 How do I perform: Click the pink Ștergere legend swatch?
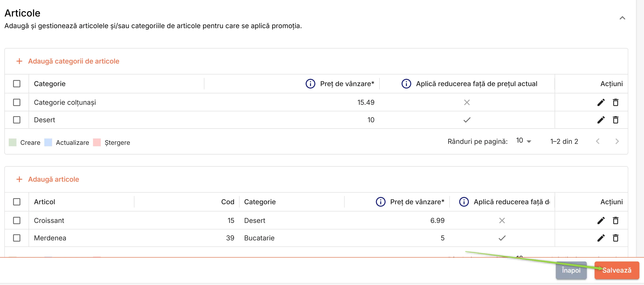pyautogui.click(x=97, y=143)
